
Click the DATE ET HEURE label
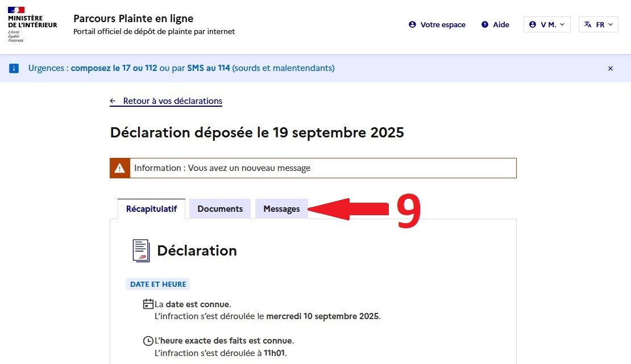tap(157, 284)
